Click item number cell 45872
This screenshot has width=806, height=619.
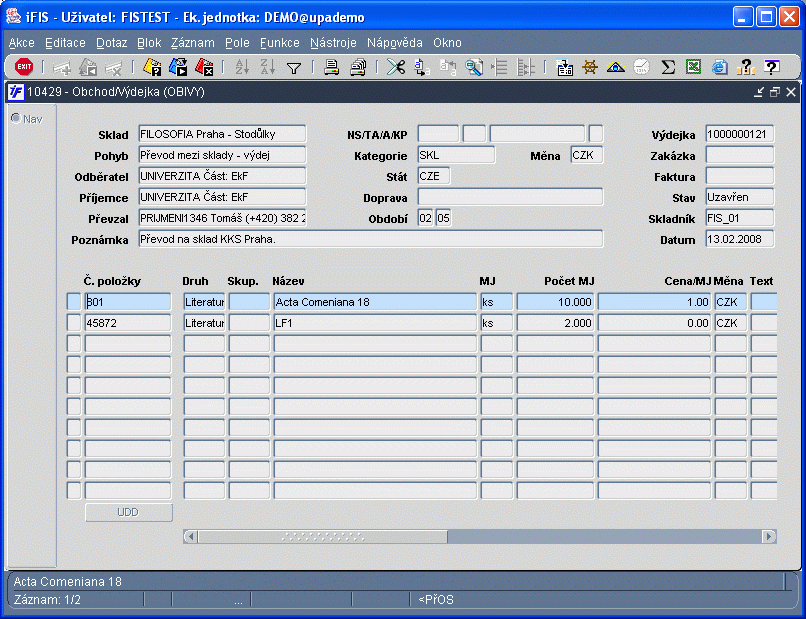click(127, 323)
